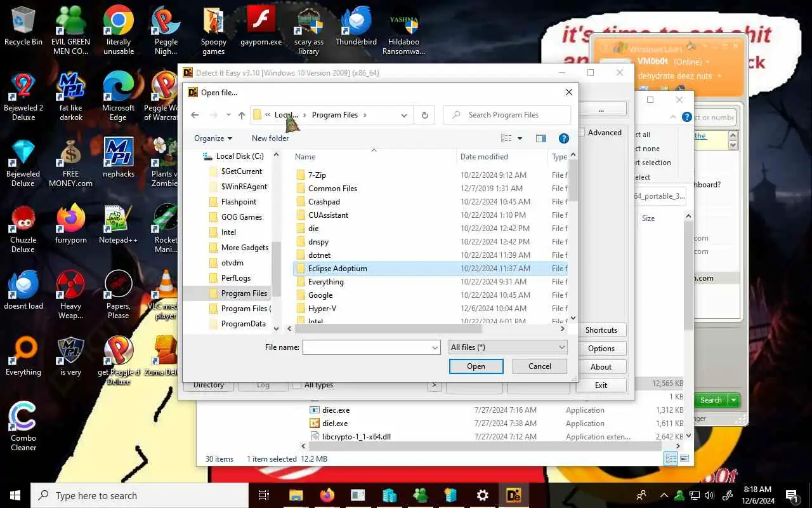Open the Settings gear on the taskbar
The height and width of the screenshot is (508, 812).
tap(483, 495)
